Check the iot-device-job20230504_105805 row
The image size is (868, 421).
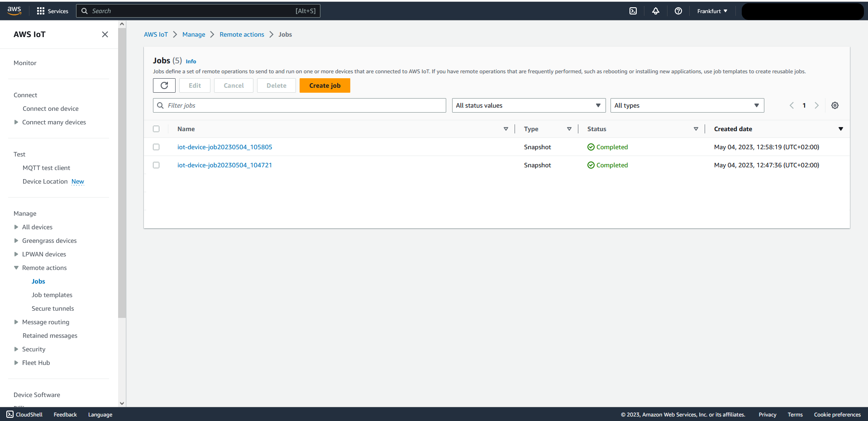click(x=156, y=147)
